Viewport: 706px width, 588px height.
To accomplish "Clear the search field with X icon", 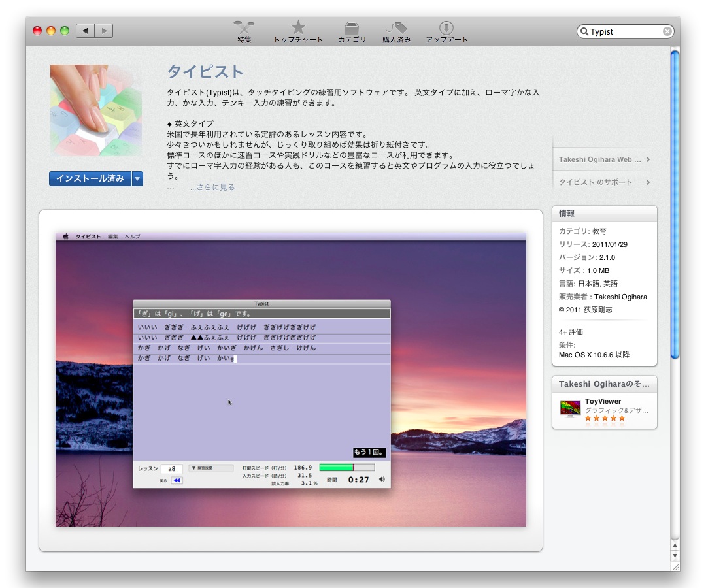I will (667, 31).
